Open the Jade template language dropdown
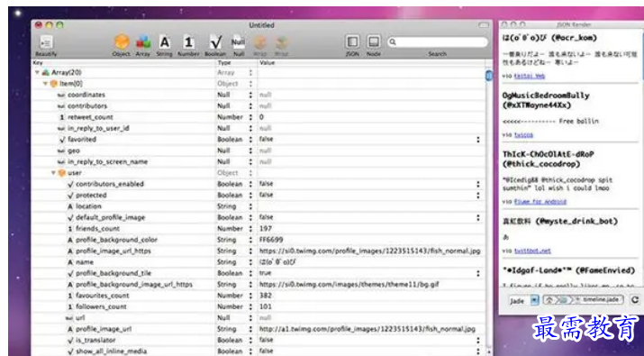The image size is (644, 356). [x=523, y=300]
